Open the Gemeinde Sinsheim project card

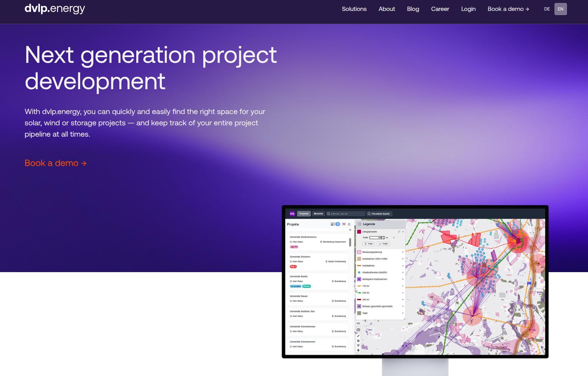[318, 262]
